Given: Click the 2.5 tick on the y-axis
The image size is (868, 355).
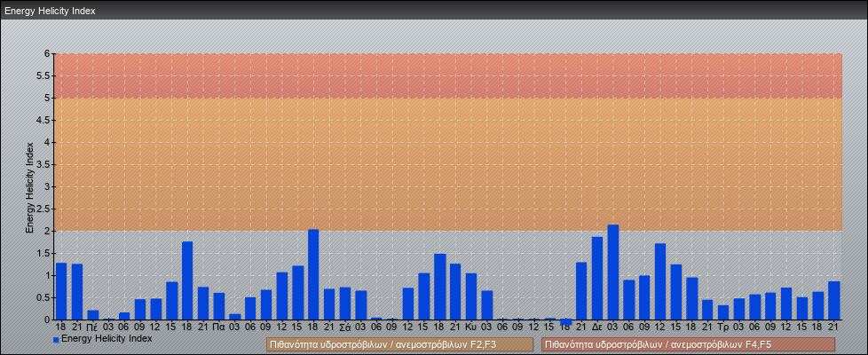Looking at the screenshot, I should tap(45, 209).
